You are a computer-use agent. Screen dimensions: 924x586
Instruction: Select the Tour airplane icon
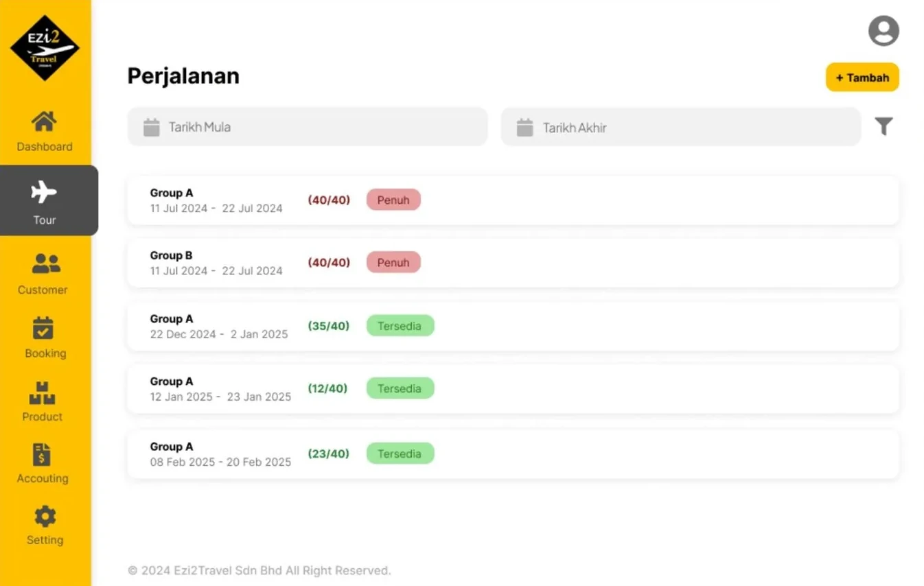click(x=44, y=192)
